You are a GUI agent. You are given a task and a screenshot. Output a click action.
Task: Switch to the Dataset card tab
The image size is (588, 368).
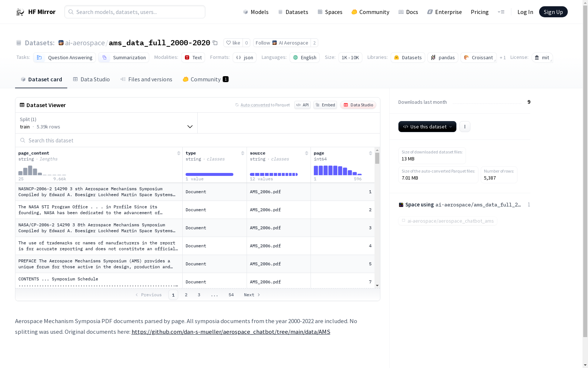41,79
